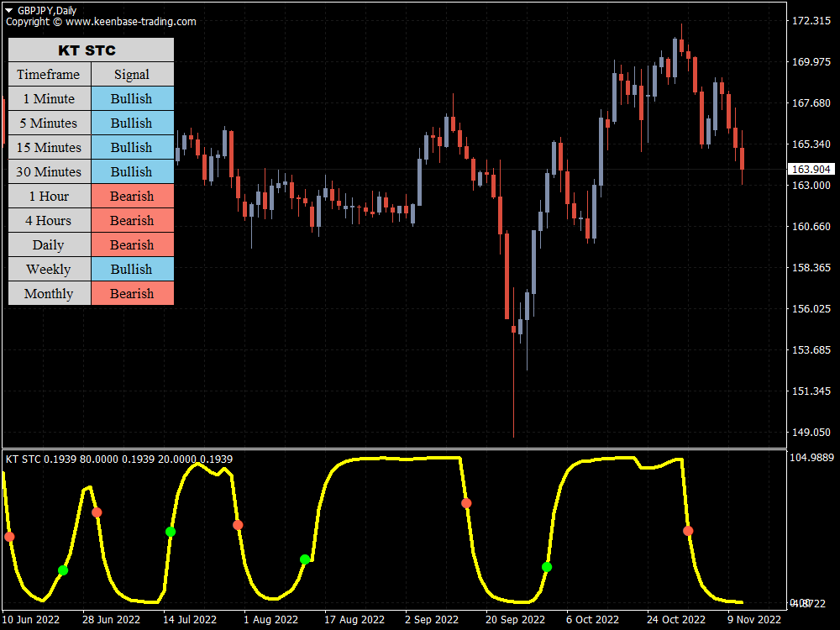Image resolution: width=840 pixels, height=630 pixels.
Task: Click the 156.025 price scale label
Action: point(811,308)
